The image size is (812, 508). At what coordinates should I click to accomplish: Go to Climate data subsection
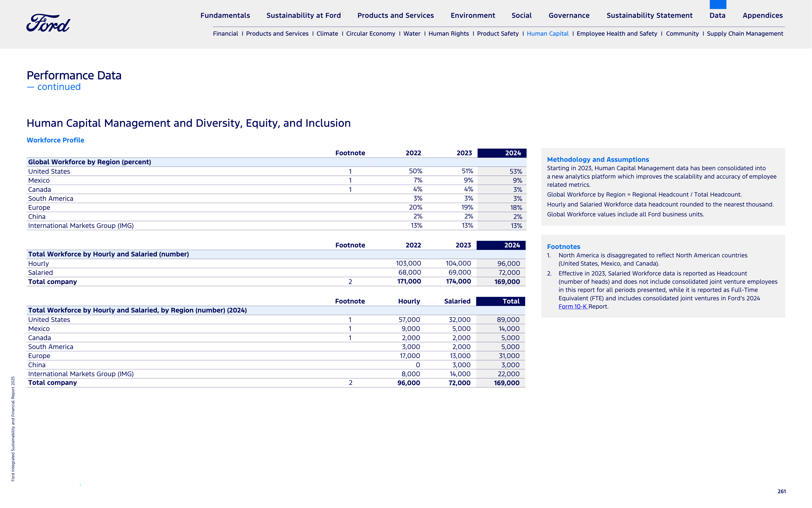pyautogui.click(x=327, y=34)
